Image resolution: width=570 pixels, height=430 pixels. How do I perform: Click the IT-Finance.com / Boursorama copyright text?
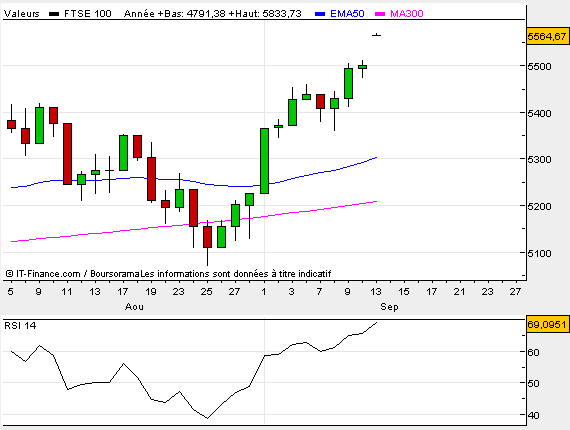pos(73,274)
